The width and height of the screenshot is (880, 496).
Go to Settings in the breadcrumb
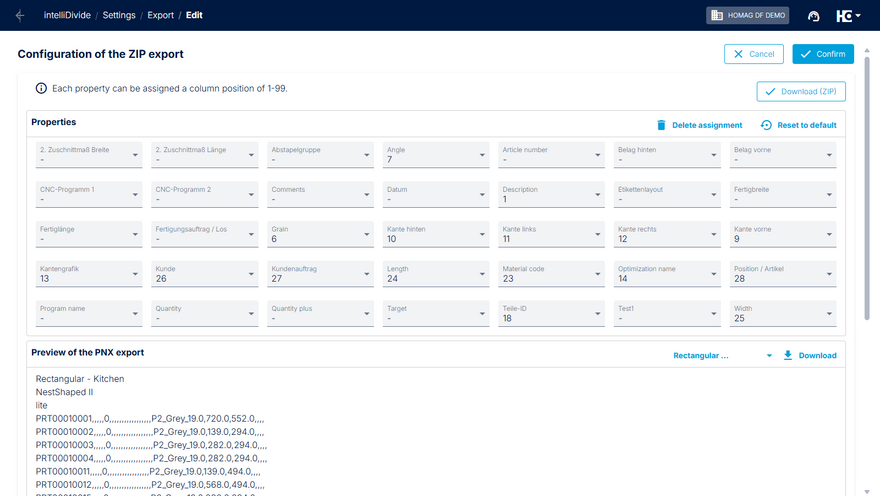[119, 15]
